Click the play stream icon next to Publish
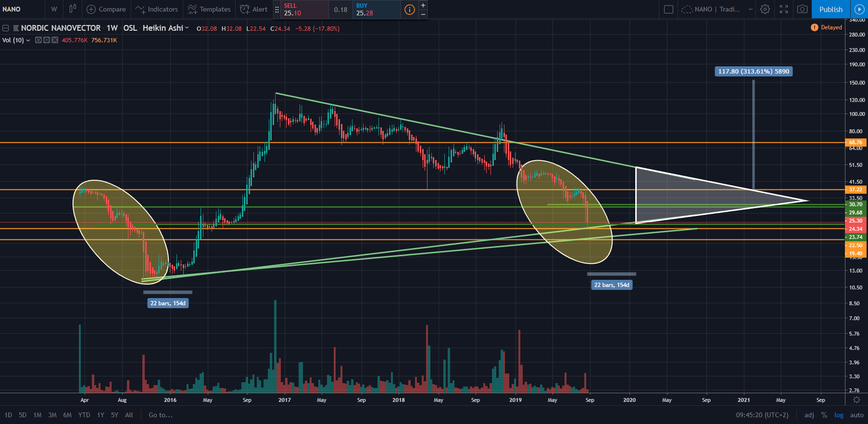The image size is (868, 424). click(859, 9)
